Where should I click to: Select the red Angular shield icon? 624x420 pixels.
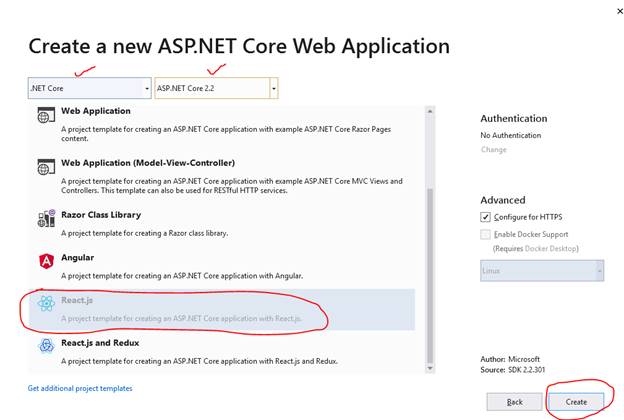pyautogui.click(x=46, y=261)
